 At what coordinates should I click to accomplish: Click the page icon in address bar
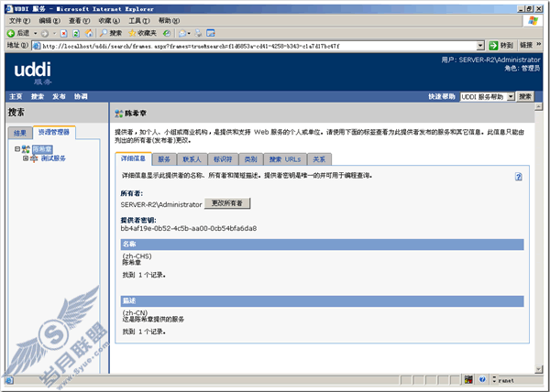click(37, 46)
